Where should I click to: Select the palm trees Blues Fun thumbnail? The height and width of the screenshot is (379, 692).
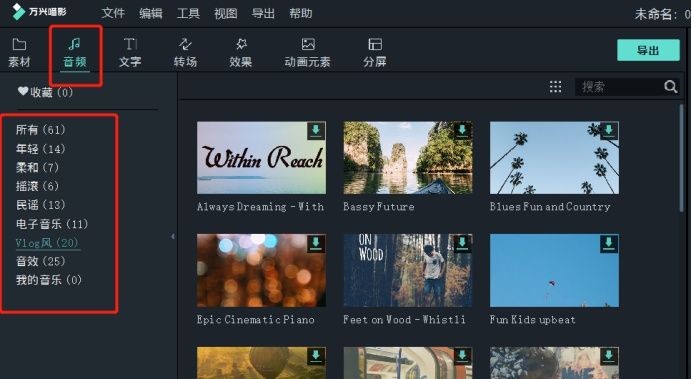(x=554, y=158)
